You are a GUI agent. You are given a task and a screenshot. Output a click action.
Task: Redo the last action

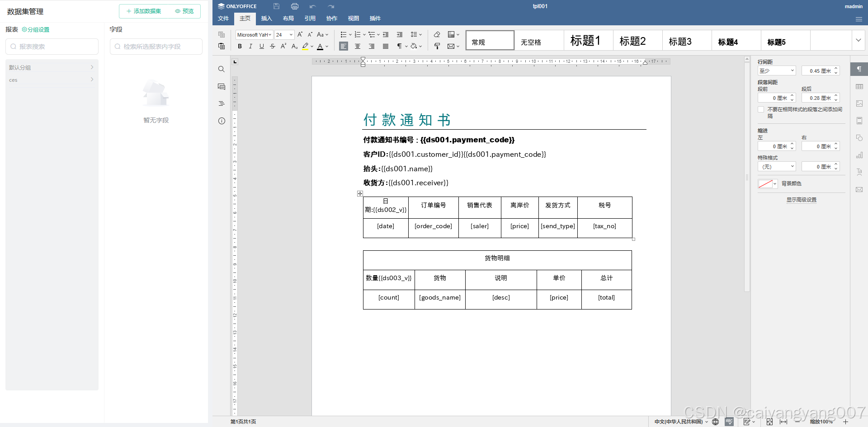pyautogui.click(x=331, y=6)
